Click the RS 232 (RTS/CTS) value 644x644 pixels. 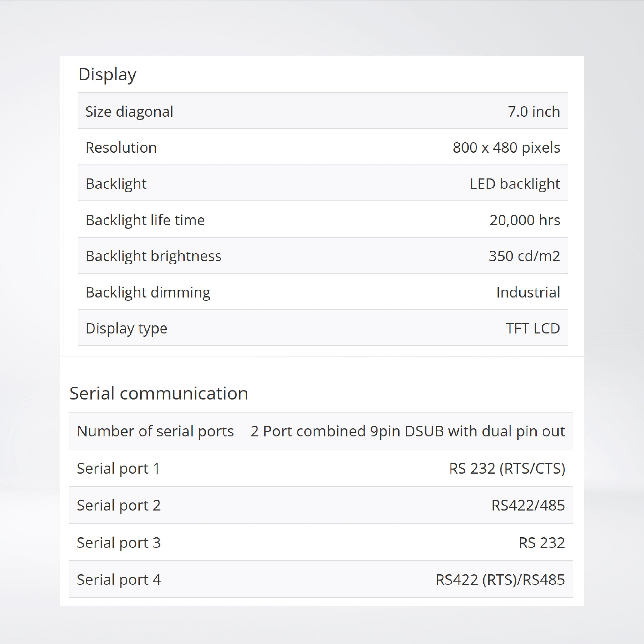507,468
